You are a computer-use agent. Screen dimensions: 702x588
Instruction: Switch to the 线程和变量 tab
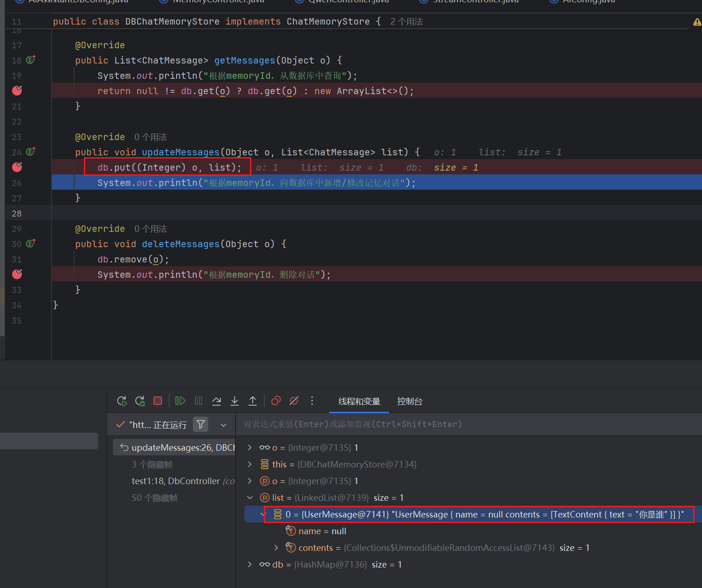[359, 401]
